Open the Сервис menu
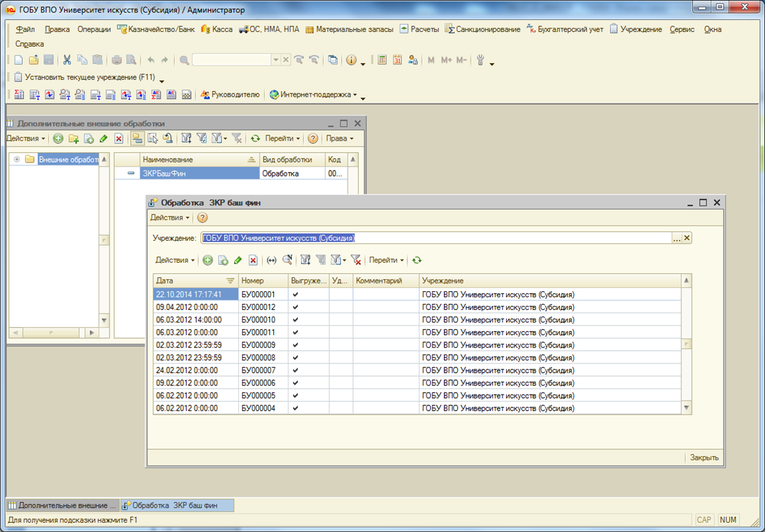This screenshot has width=765, height=532. pos(682,29)
